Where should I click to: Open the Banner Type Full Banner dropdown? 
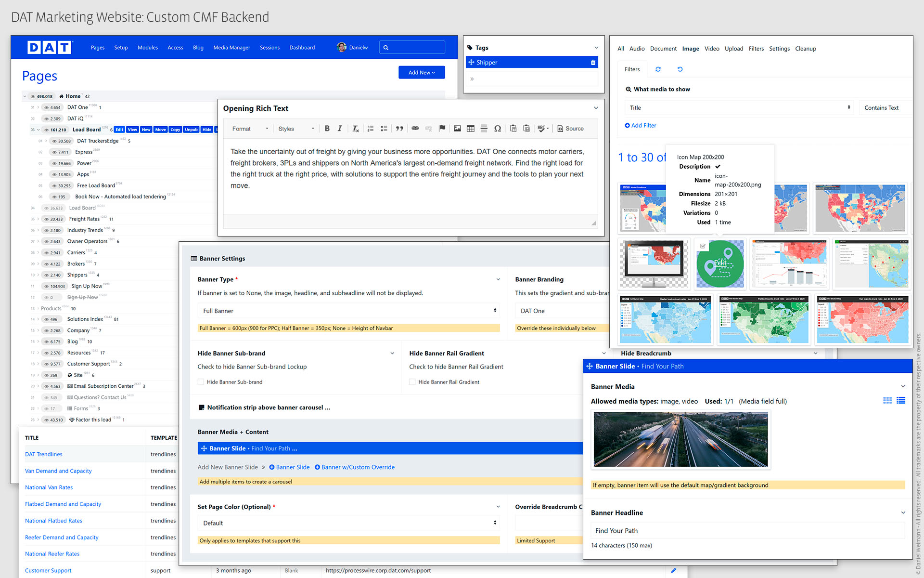(348, 311)
